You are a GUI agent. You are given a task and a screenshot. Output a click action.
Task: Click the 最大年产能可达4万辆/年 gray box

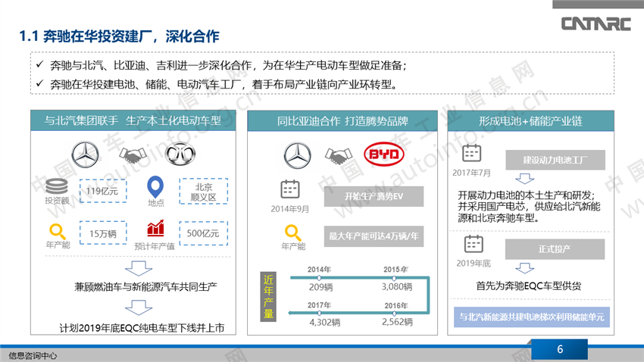[374, 236]
